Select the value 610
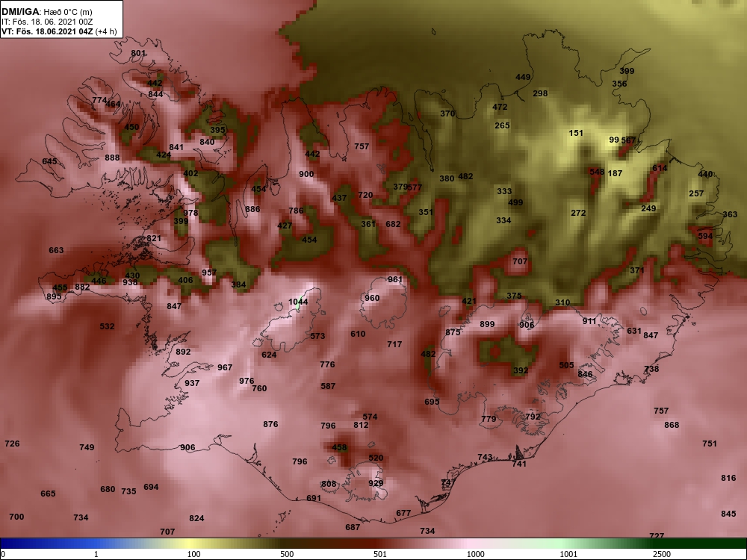Image resolution: width=747 pixels, height=560 pixels. tap(358, 334)
